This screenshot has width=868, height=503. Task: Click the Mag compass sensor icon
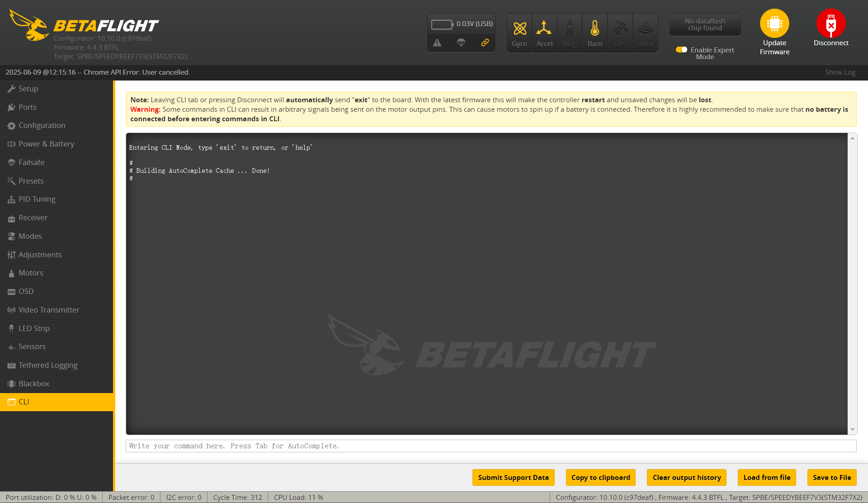click(x=570, y=28)
